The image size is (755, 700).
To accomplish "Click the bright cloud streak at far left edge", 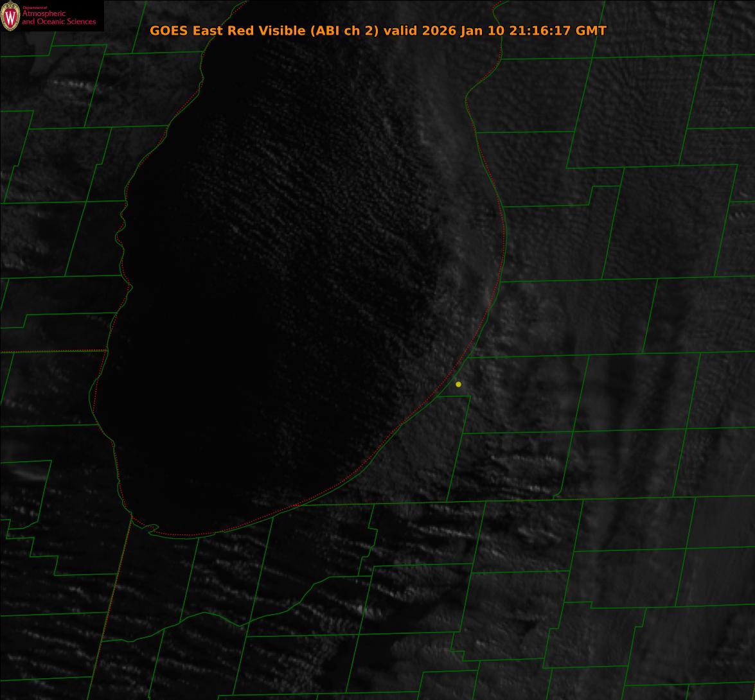I will pos(26,475).
